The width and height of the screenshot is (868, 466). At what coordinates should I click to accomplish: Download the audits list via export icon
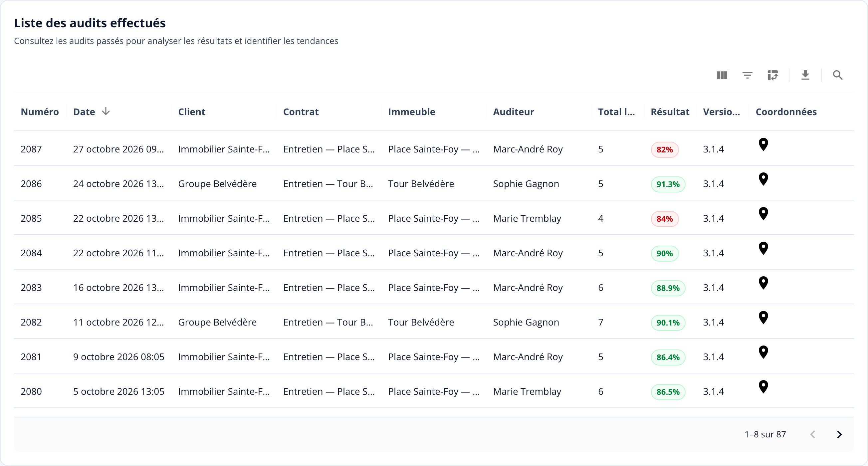805,75
